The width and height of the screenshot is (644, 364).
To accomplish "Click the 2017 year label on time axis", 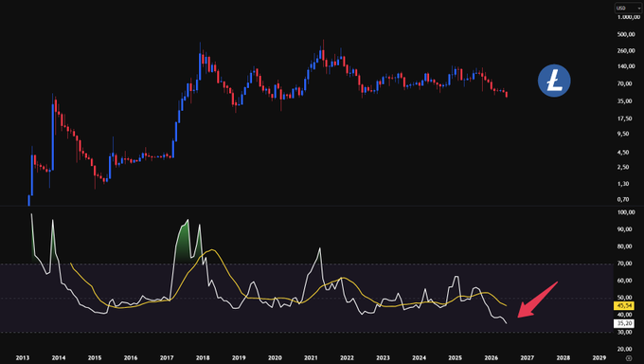I will coord(167,357).
